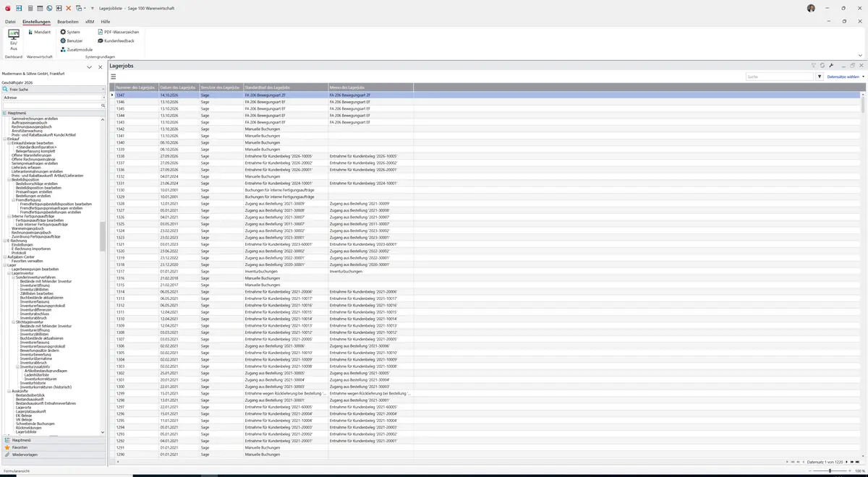Collapse the Einkauf tree node
This screenshot has height=477, width=868.
[4, 139]
